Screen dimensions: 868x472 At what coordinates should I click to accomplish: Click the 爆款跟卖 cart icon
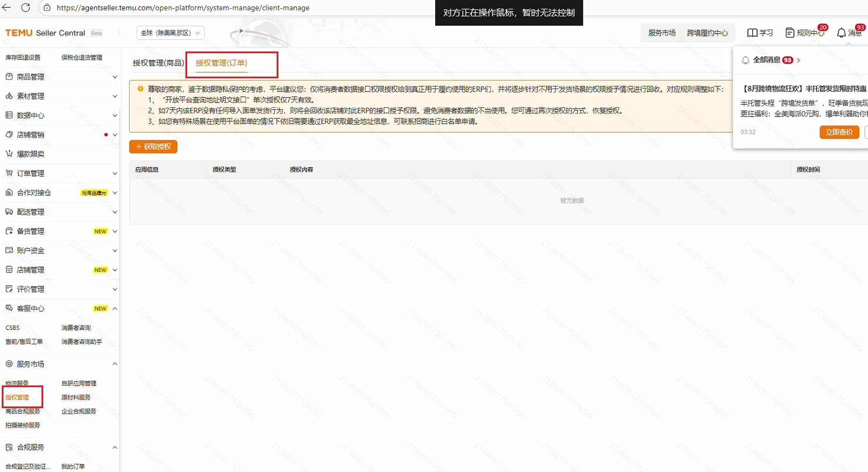[x=9, y=154]
